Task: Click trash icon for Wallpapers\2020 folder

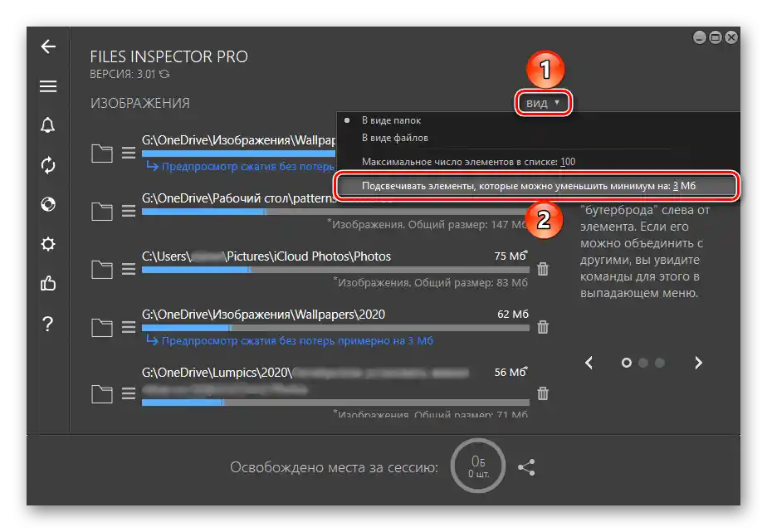Action: pyautogui.click(x=543, y=327)
